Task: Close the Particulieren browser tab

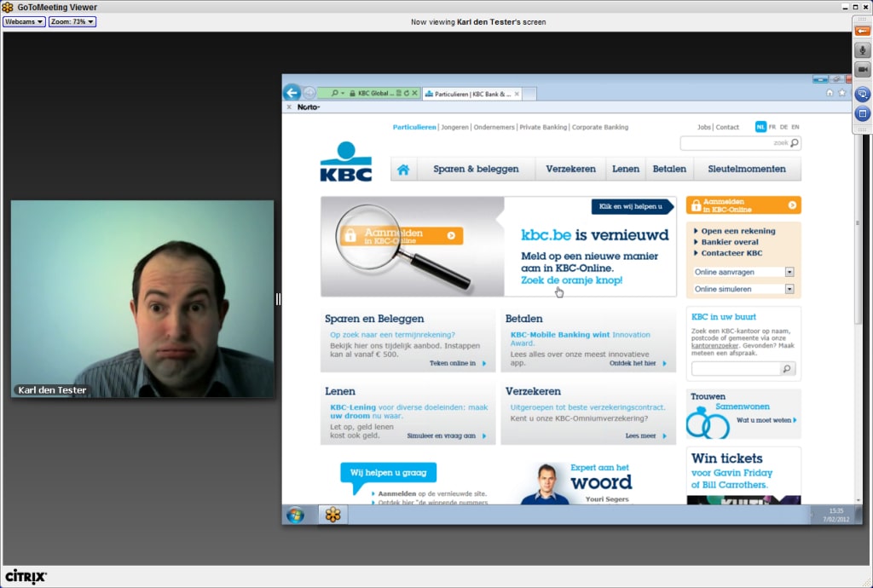Action: pyautogui.click(x=517, y=94)
